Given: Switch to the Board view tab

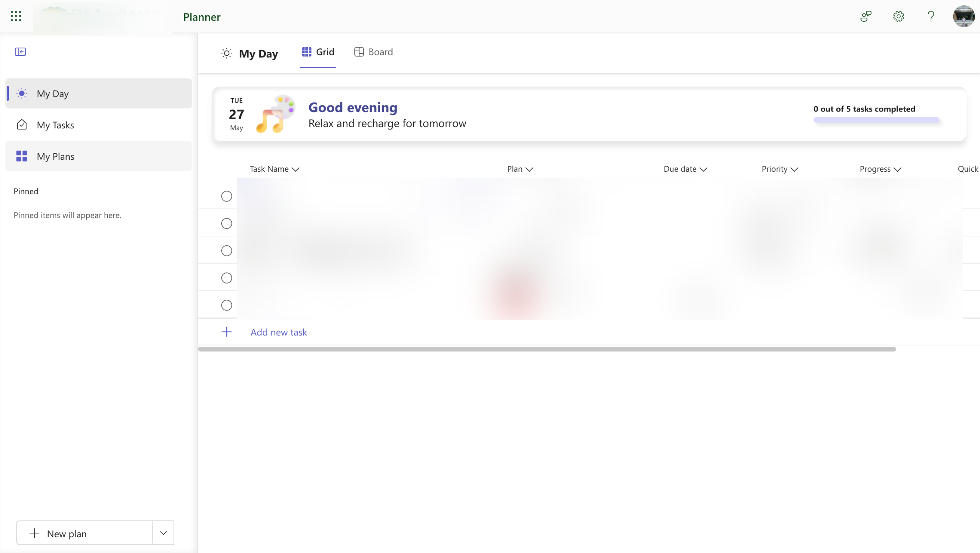Looking at the screenshot, I should 373,52.
